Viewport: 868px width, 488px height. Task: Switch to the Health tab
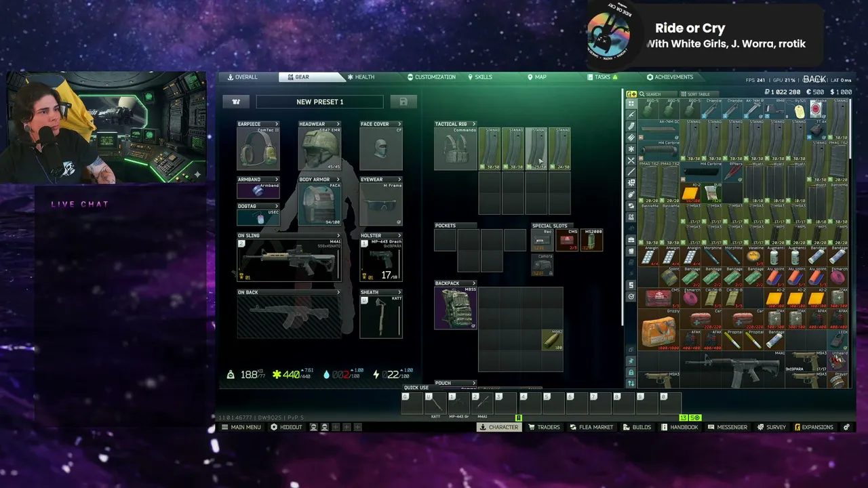click(x=361, y=77)
